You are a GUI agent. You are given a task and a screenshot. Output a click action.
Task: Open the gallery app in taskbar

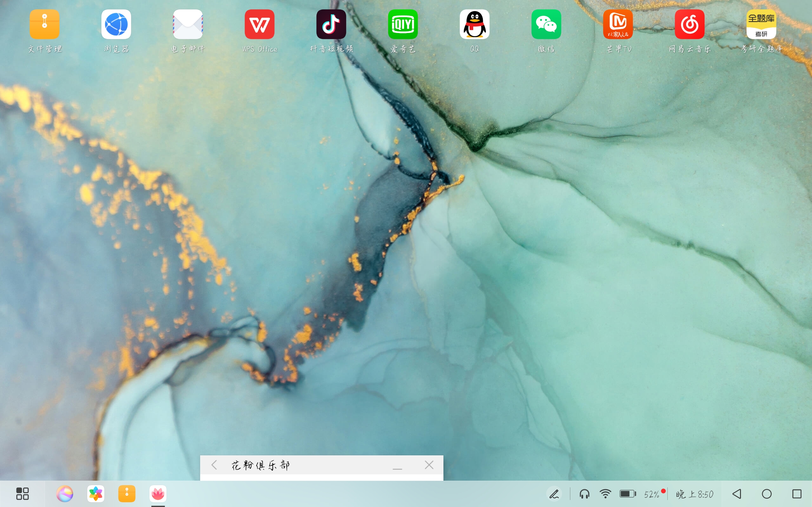tap(95, 494)
